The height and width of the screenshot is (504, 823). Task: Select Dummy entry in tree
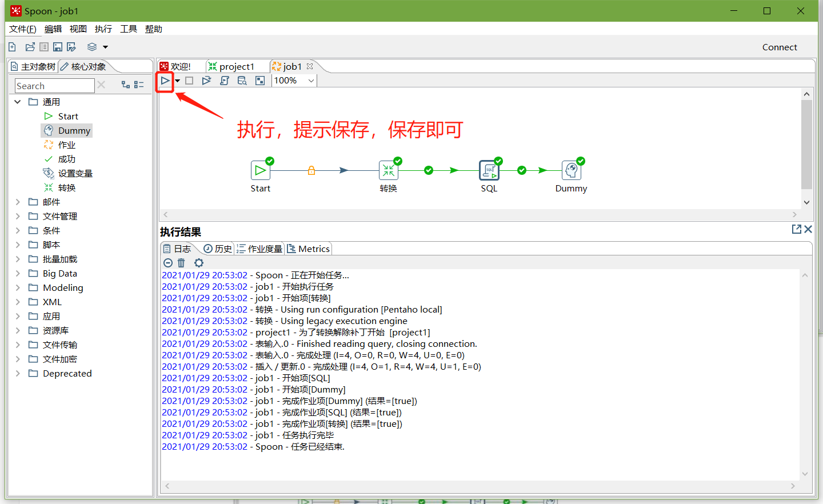click(67, 130)
